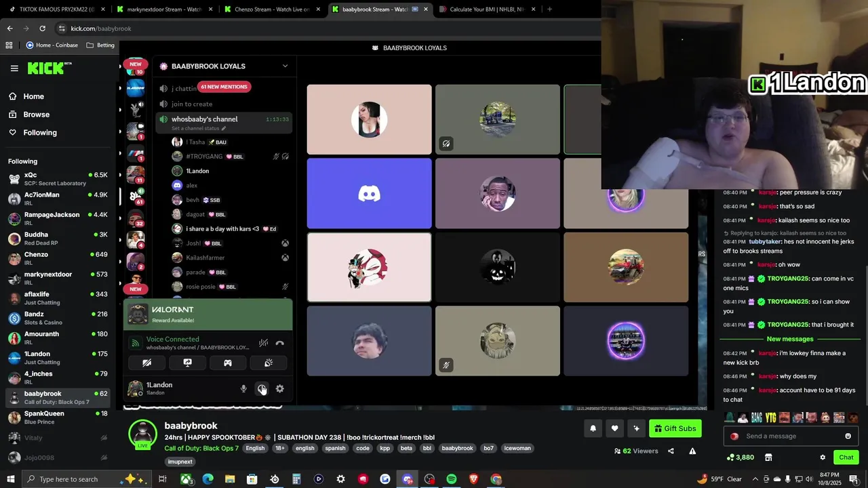Go back to previous page
868x488 pixels.
click(9, 28)
